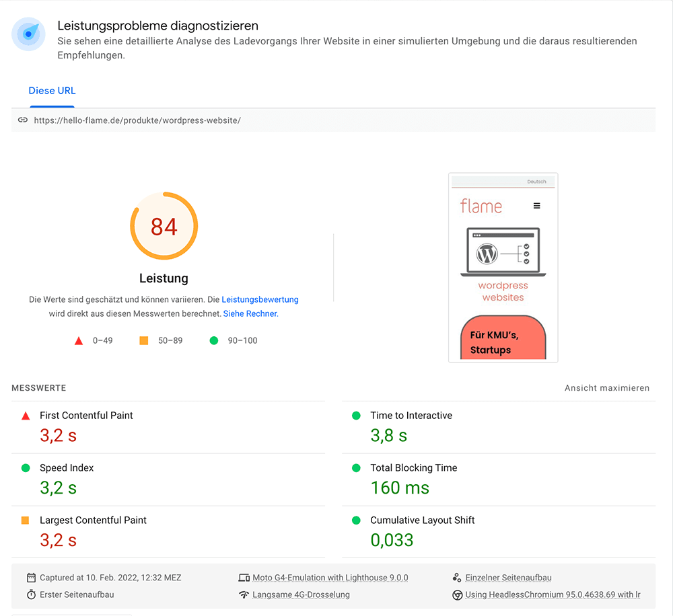Click the green circle legend icon for 90–100
Image resolution: width=673 pixels, height=616 pixels.
214,340
